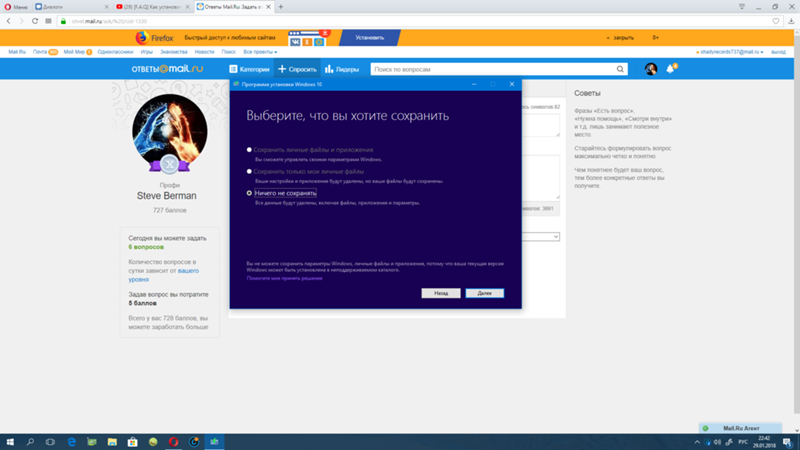This screenshot has width=800, height=450.
Task: Go back in the Opera browser
Action: pos(9,21)
